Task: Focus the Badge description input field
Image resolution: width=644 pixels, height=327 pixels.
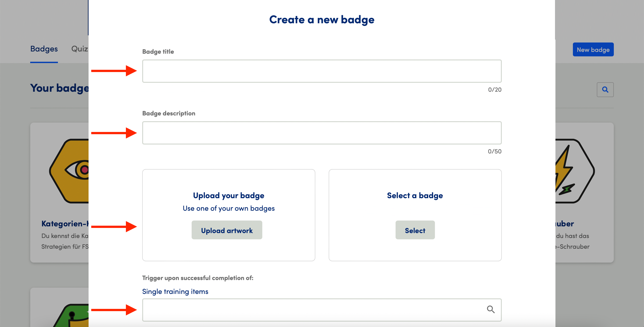Action: point(322,133)
